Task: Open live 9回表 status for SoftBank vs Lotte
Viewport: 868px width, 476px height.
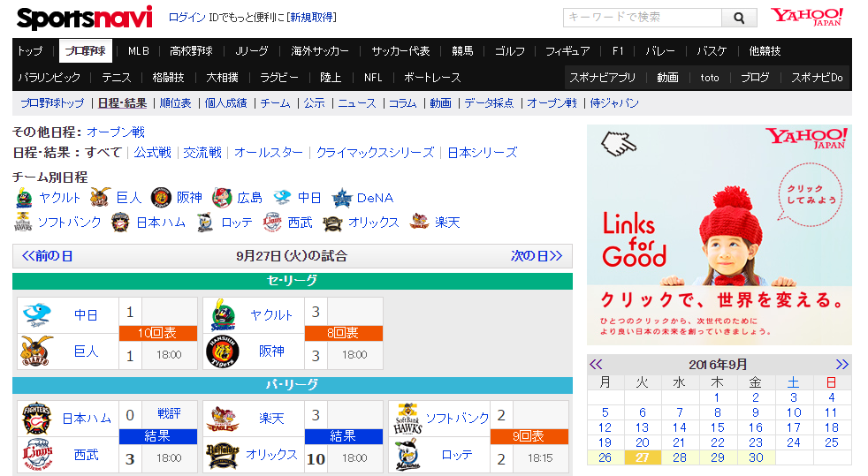Action: [529, 436]
